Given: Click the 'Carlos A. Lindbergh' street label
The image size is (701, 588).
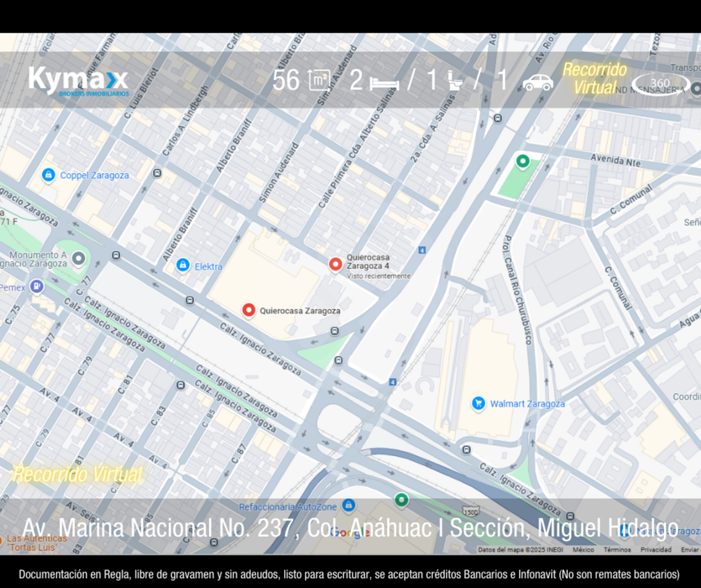Looking at the screenshot, I should tap(186, 121).
